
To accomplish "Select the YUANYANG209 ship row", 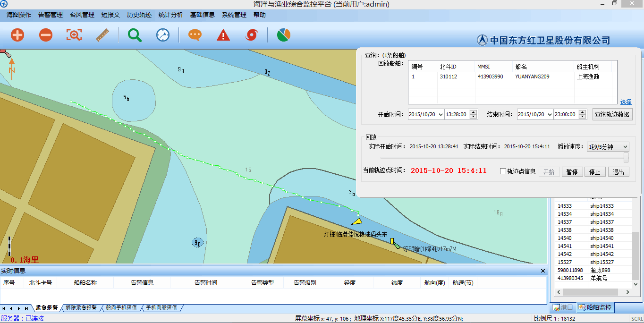I will point(512,76).
